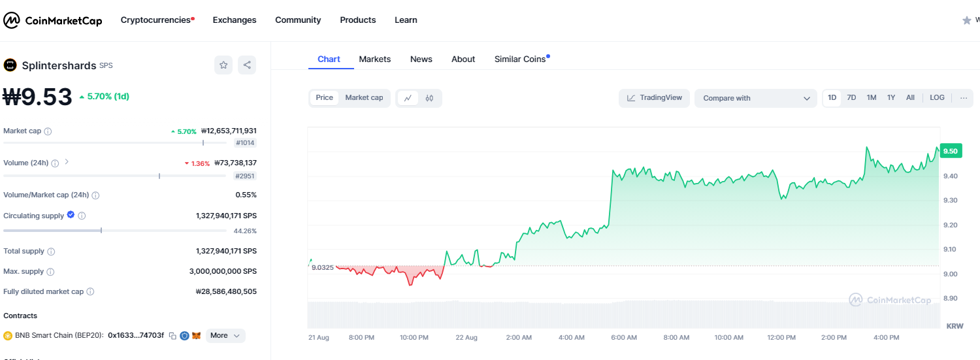Switch to the News tab
The height and width of the screenshot is (360, 980).
tap(421, 59)
